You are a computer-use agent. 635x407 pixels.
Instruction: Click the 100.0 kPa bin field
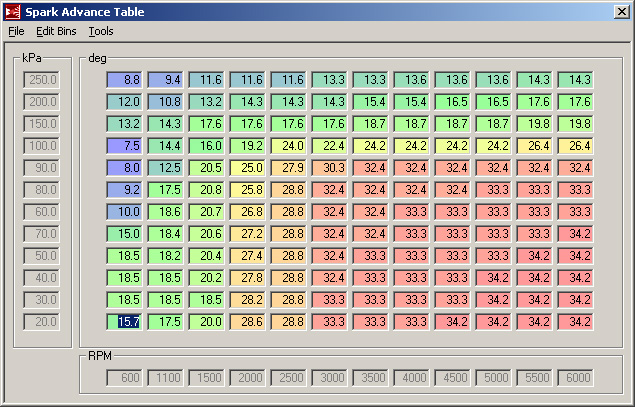(x=43, y=146)
